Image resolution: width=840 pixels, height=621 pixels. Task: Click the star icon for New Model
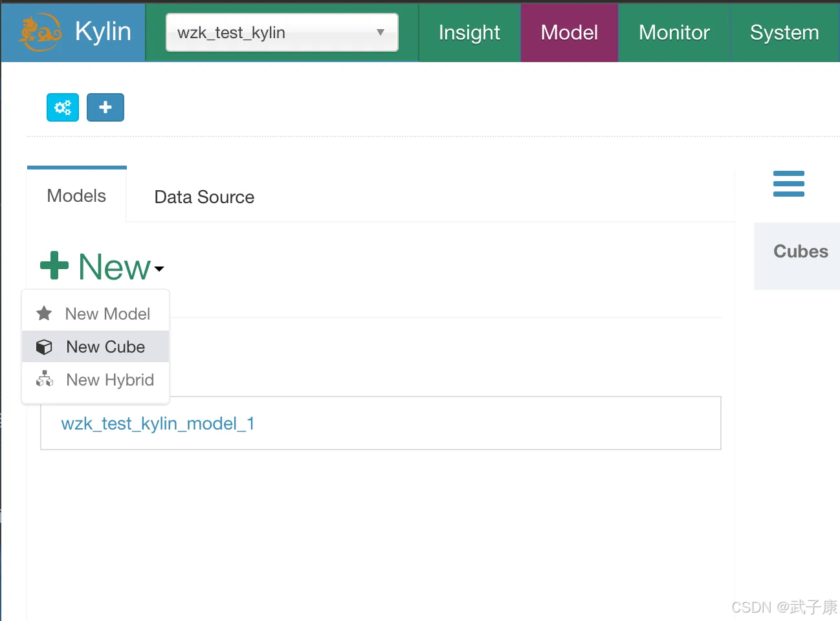coord(44,314)
